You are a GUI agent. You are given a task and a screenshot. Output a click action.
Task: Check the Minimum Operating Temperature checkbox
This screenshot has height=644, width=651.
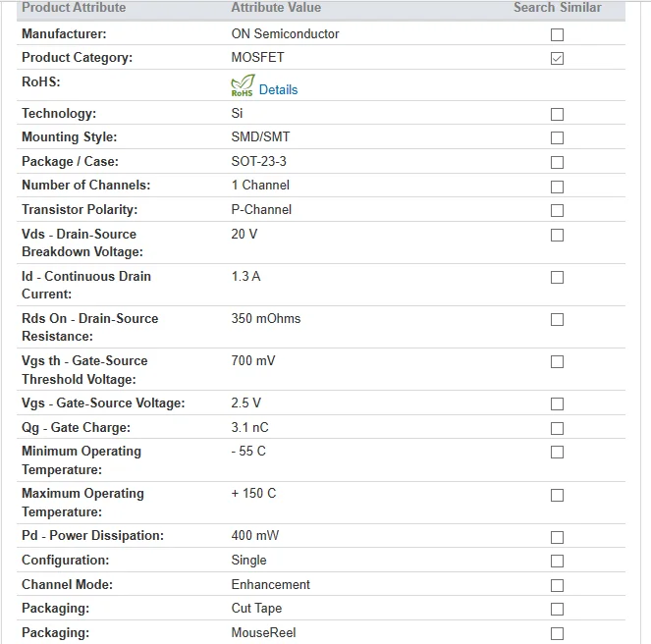557,453
